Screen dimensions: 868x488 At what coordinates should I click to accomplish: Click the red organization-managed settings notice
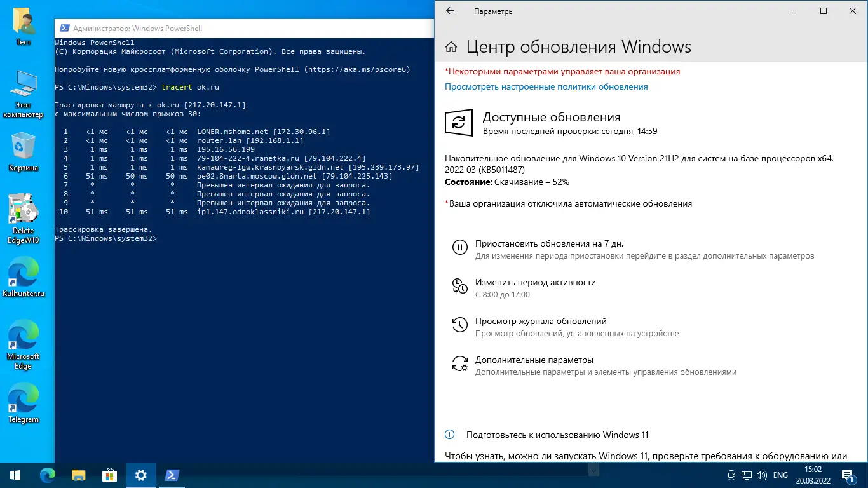coord(562,72)
